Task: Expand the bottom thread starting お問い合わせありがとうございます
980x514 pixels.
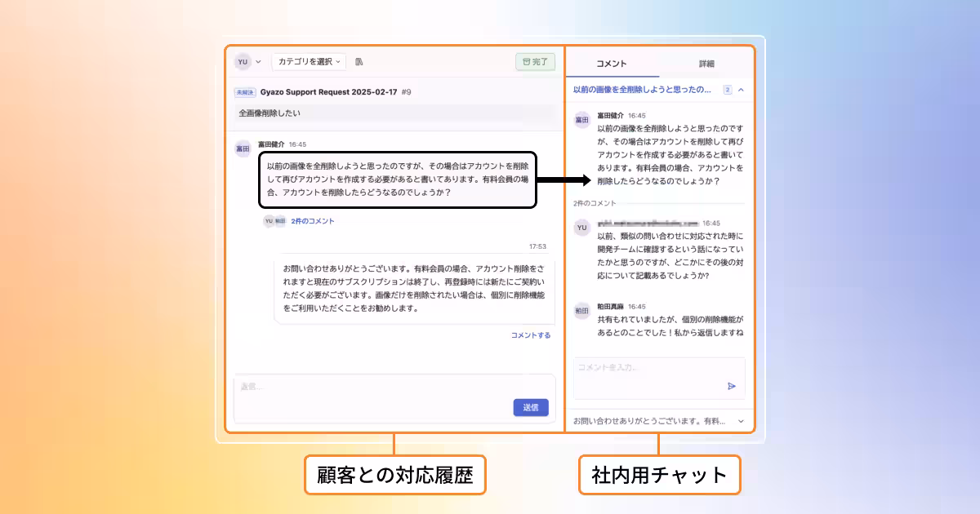Action: 741,421
